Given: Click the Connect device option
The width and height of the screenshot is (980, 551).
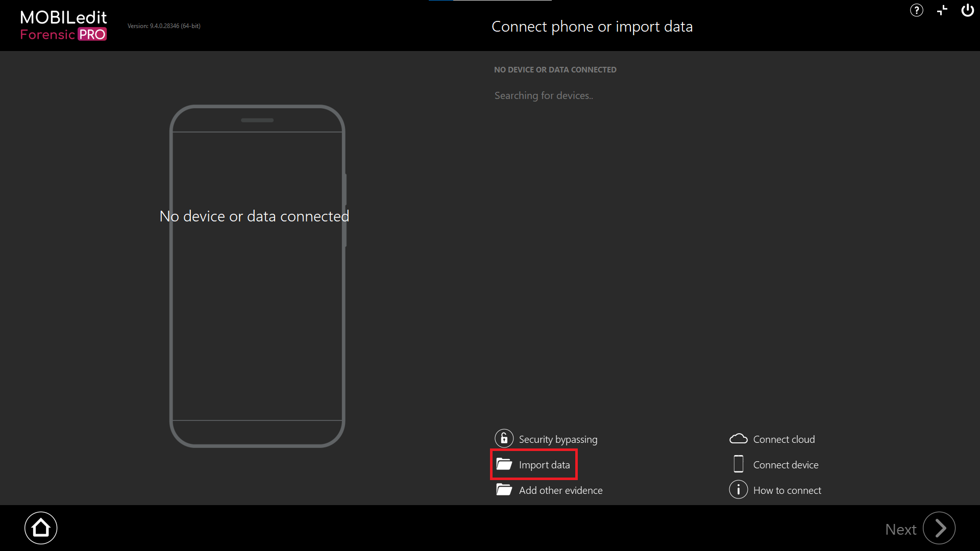Looking at the screenshot, I should tap(786, 464).
